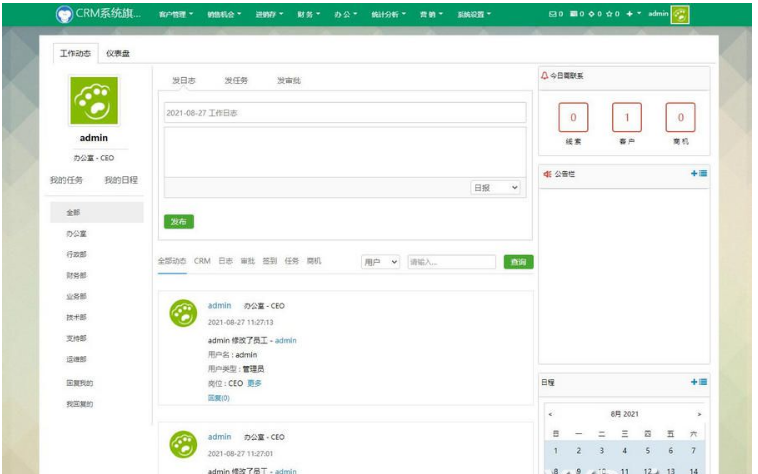
Task: Click the green 发布 button
Action: point(179,221)
